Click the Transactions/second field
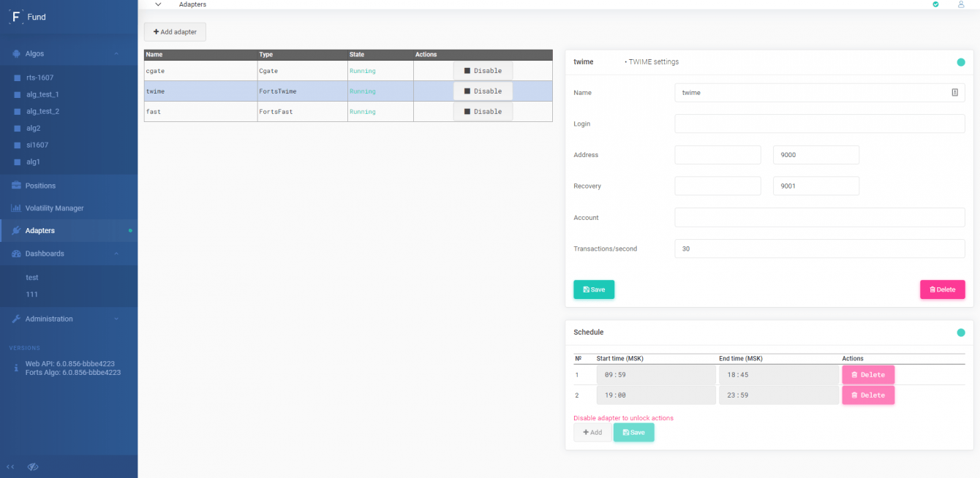Image resolution: width=980 pixels, height=478 pixels. pyautogui.click(x=820, y=249)
